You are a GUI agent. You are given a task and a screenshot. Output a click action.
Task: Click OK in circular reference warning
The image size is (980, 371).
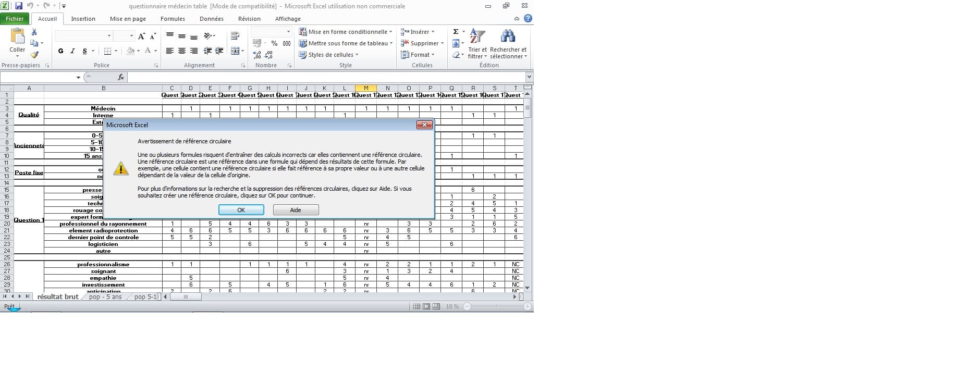tap(241, 210)
